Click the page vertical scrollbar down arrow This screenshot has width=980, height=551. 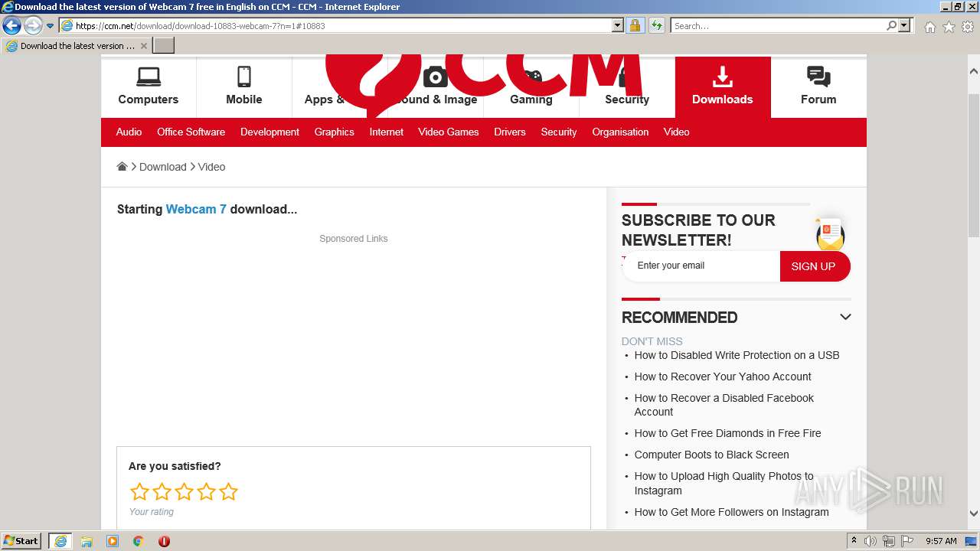[973, 514]
